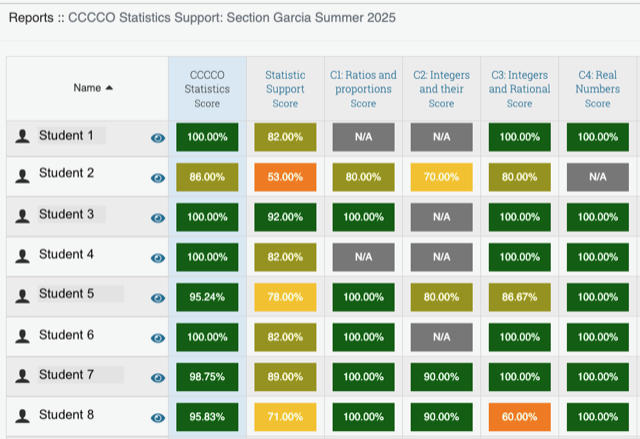Click the person icon beside Student 7
The image size is (640, 439).
coord(23,376)
